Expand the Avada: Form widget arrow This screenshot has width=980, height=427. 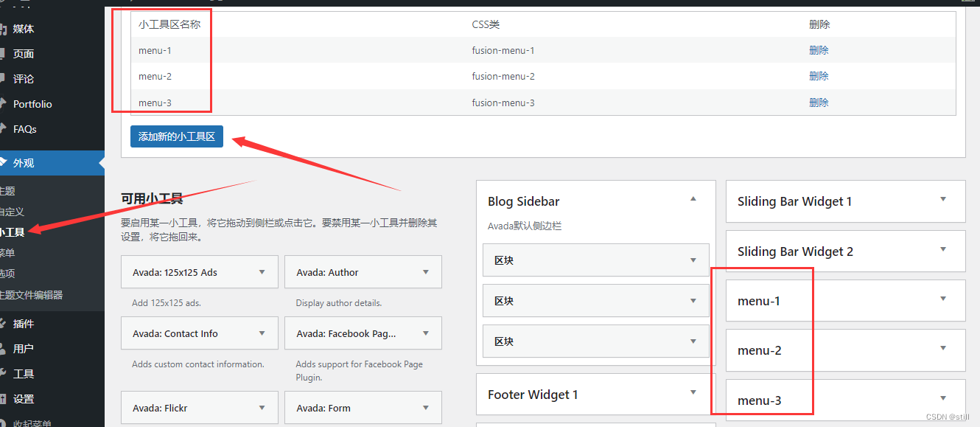pos(426,408)
